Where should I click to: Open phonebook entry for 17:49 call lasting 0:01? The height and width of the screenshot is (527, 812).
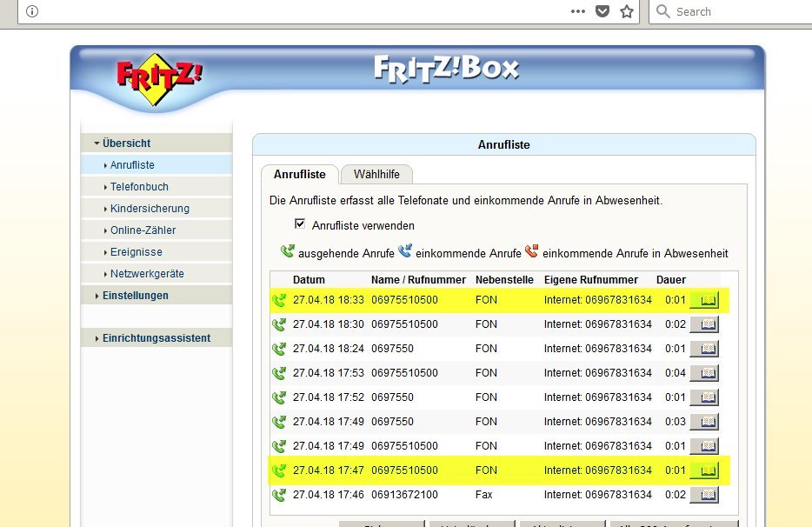(704, 446)
